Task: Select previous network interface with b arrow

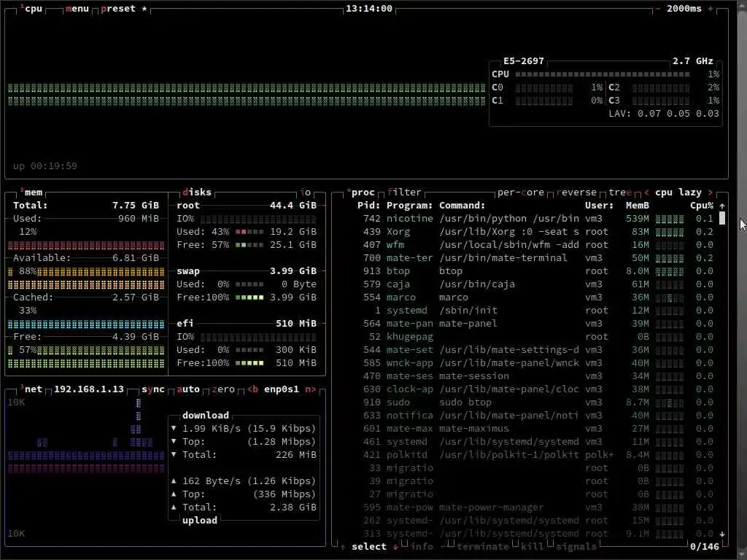Action: [253, 389]
